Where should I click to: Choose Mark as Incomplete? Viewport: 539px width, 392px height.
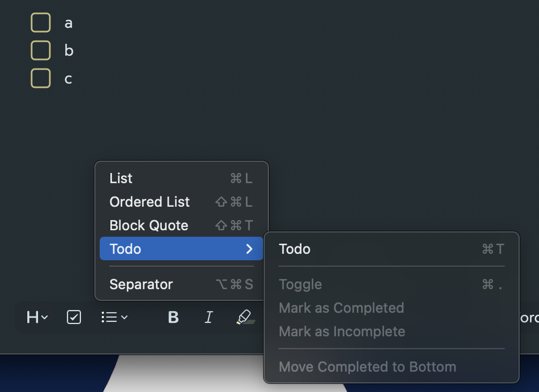pos(342,331)
